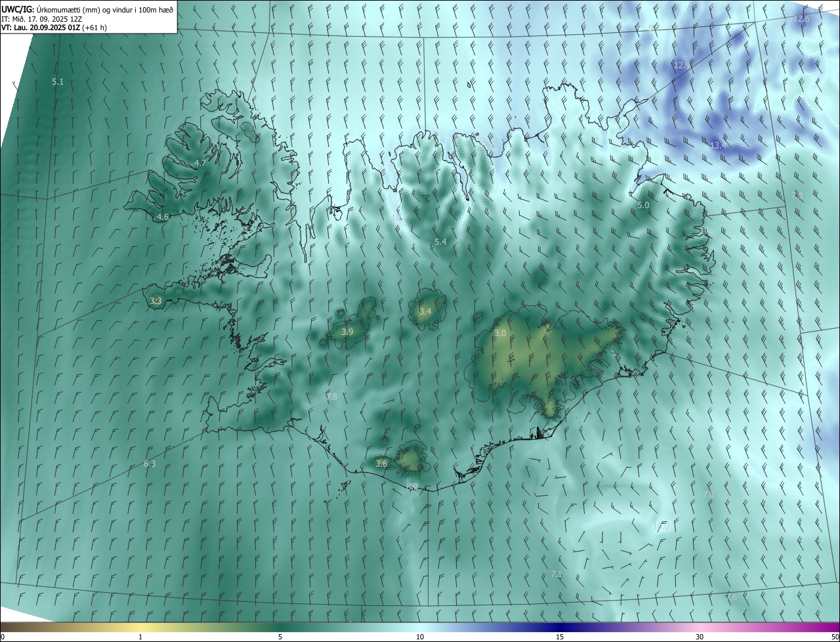
Task: Click the colorbar tick labelled 50
Action: [x=835, y=637]
